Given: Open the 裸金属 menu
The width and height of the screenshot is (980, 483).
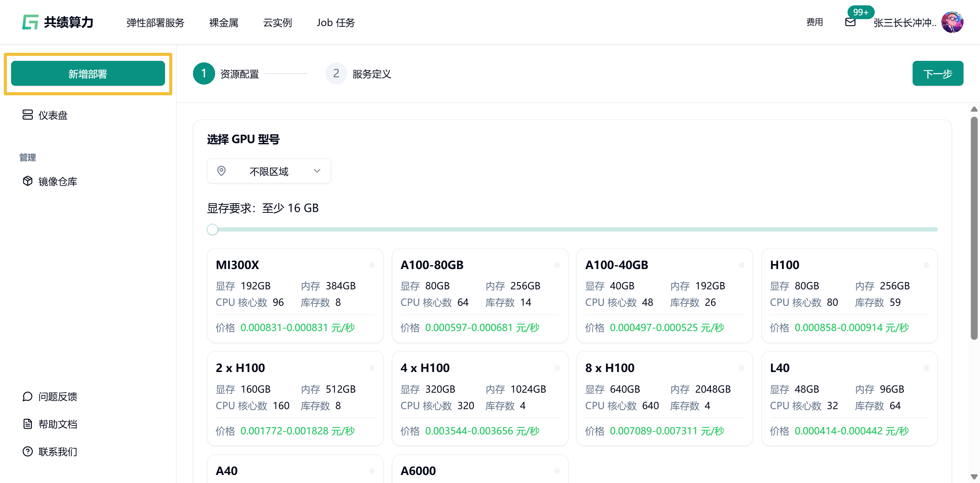Looking at the screenshot, I should tap(224, 23).
